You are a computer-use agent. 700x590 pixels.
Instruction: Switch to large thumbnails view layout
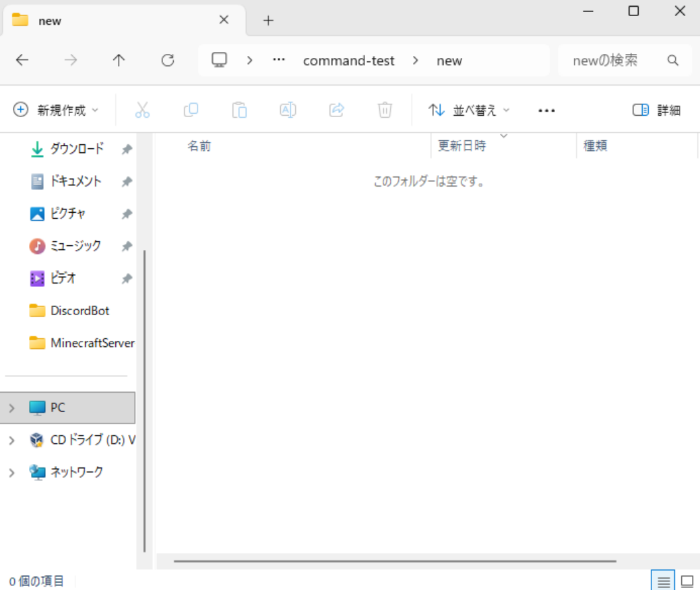[x=687, y=581]
